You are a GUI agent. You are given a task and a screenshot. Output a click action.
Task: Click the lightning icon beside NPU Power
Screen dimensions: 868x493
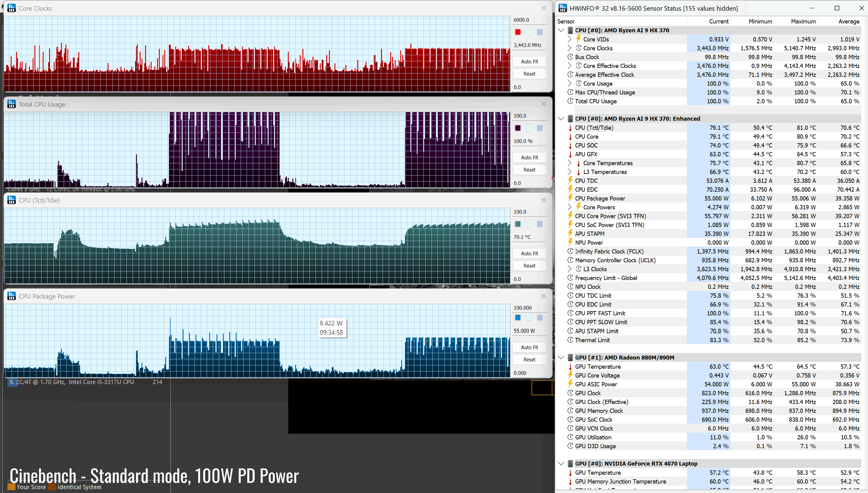tap(570, 242)
